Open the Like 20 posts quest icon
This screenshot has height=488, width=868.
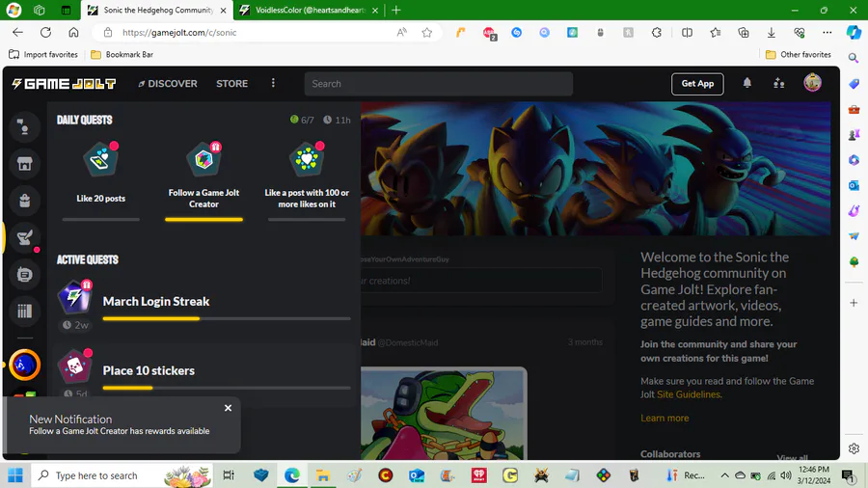tap(100, 160)
